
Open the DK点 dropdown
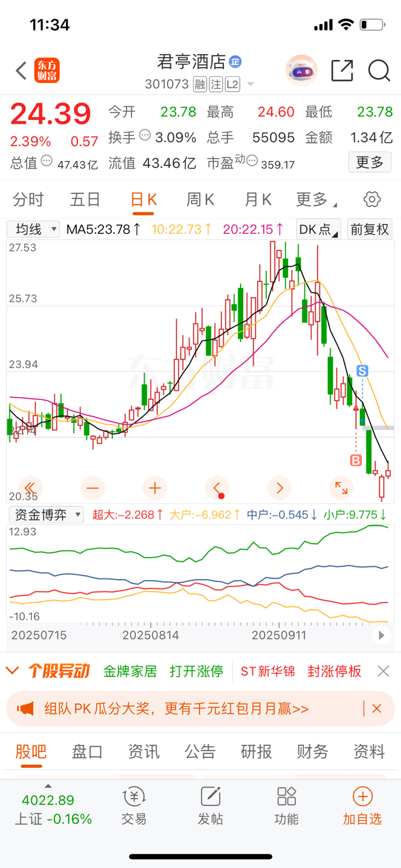(x=319, y=229)
